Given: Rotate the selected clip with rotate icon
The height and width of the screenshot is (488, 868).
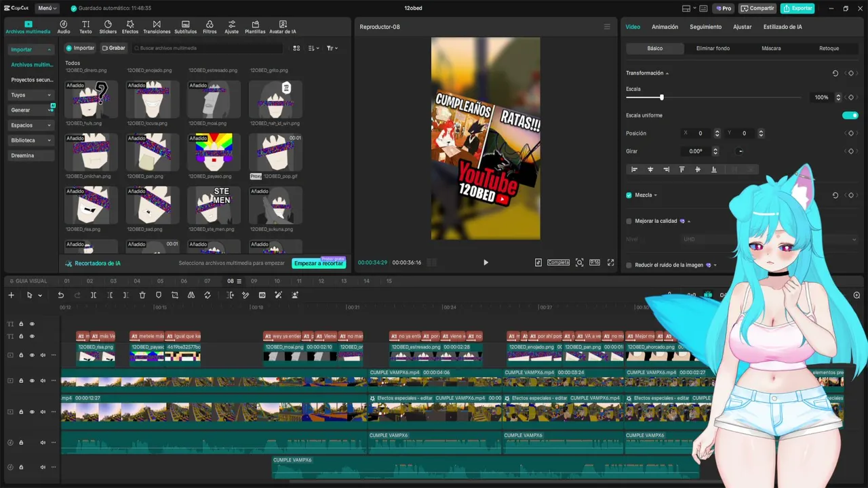Looking at the screenshot, I should coord(208,295).
